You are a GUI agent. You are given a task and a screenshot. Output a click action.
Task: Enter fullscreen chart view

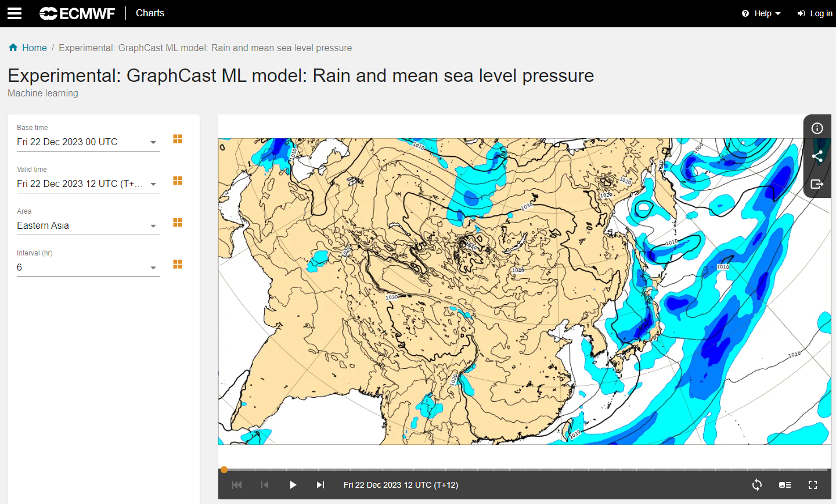pyautogui.click(x=813, y=484)
